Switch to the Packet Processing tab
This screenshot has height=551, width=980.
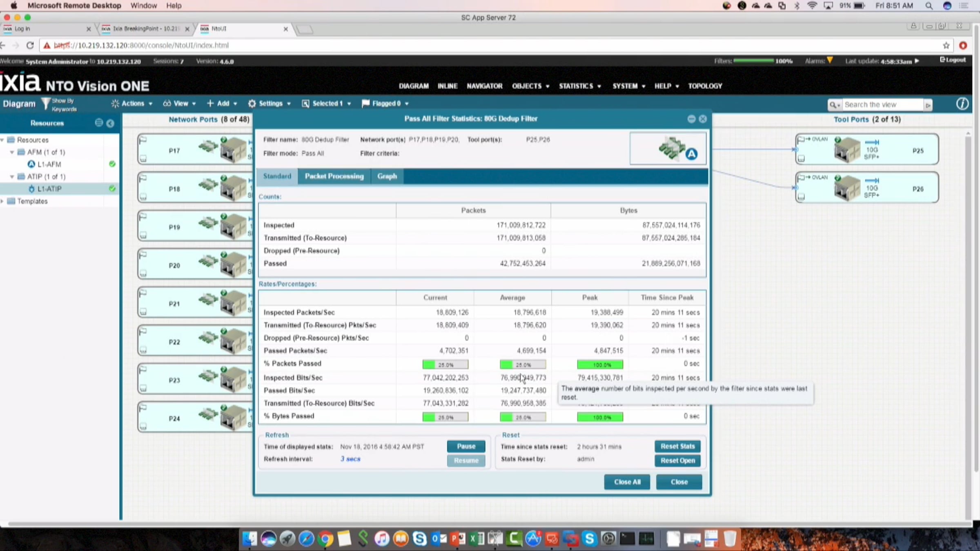[x=334, y=176]
